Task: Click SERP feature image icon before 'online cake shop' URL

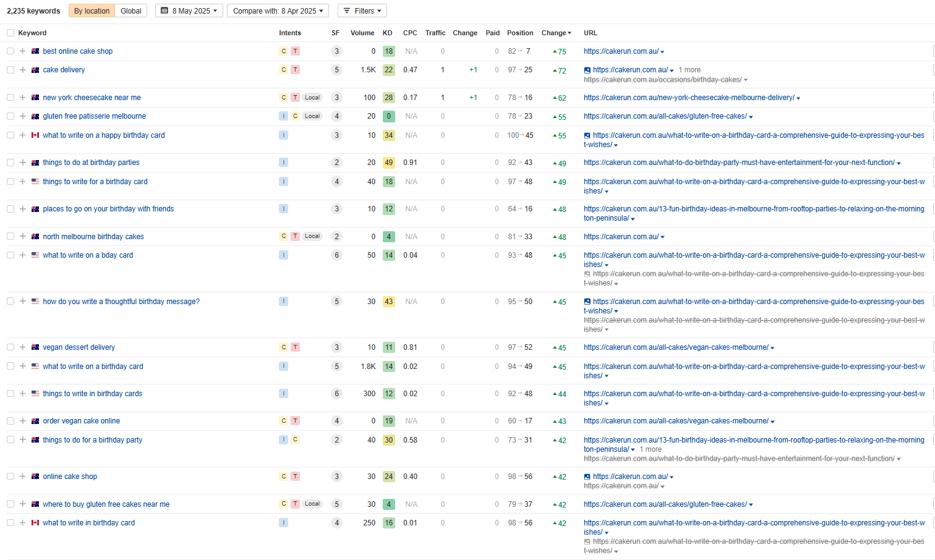Action: 587,477
